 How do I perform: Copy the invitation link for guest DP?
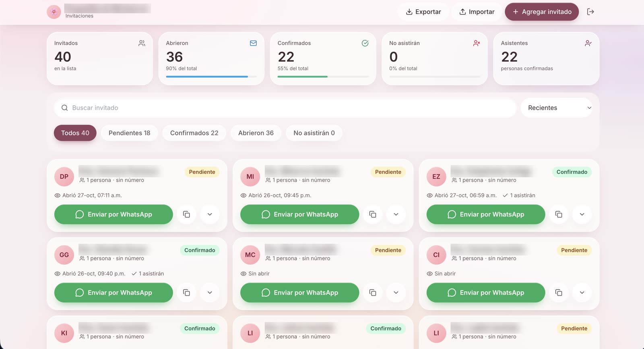point(186,214)
